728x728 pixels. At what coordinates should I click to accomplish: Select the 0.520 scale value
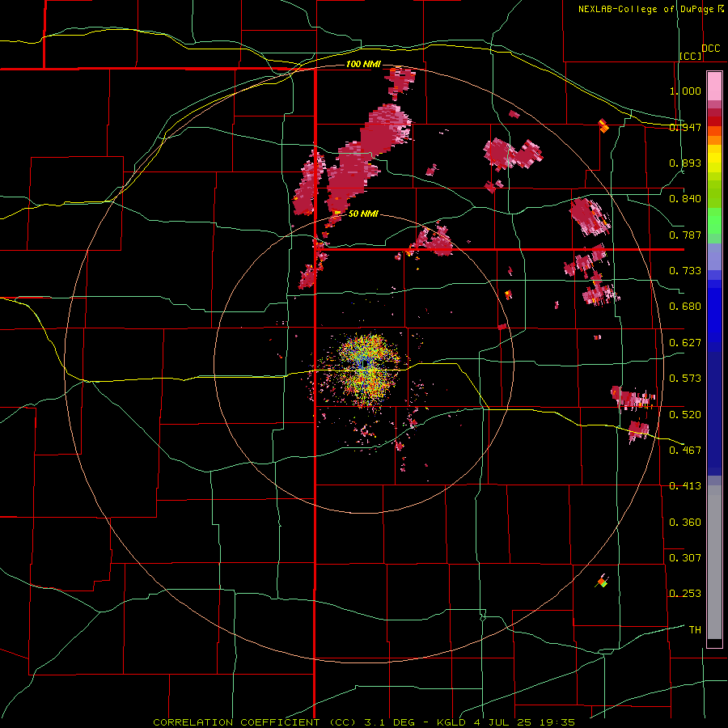point(685,414)
